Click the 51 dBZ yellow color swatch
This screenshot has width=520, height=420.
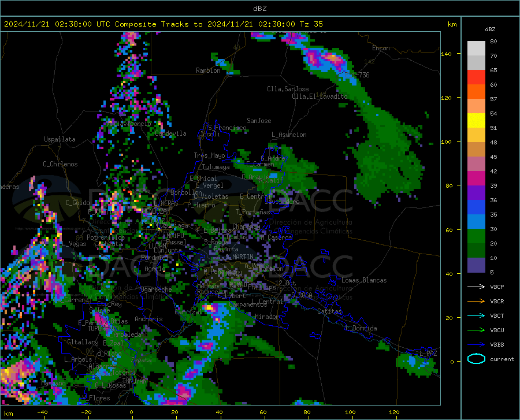(476, 121)
